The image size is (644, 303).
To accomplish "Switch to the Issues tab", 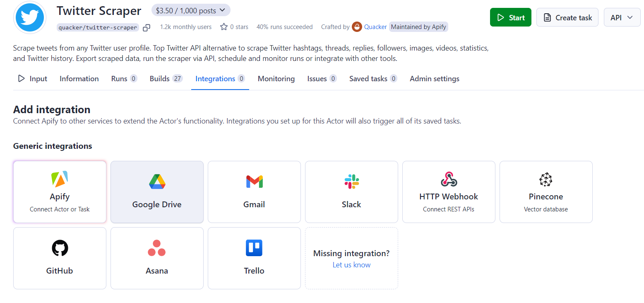I will [x=322, y=79].
